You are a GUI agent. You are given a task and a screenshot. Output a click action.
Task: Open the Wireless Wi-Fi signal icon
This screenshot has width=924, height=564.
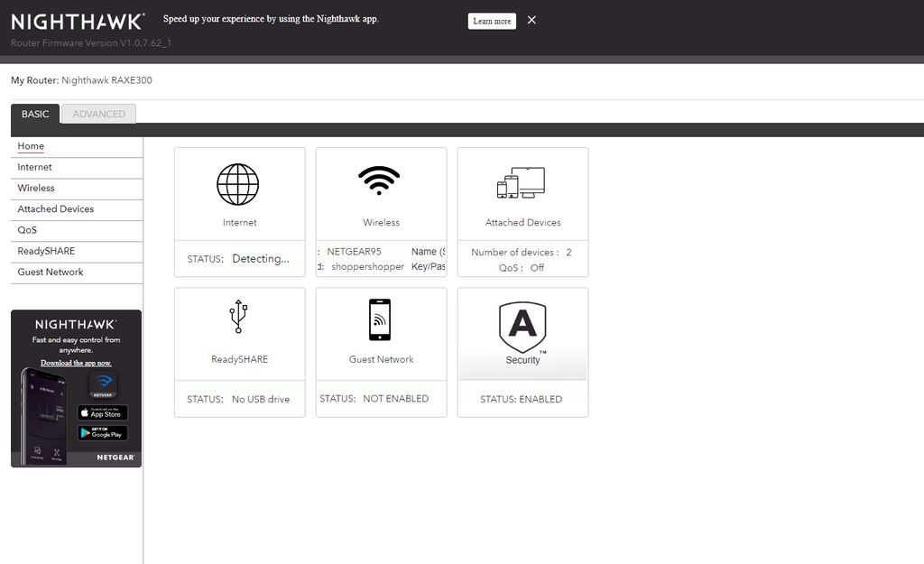(x=379, y=180)
